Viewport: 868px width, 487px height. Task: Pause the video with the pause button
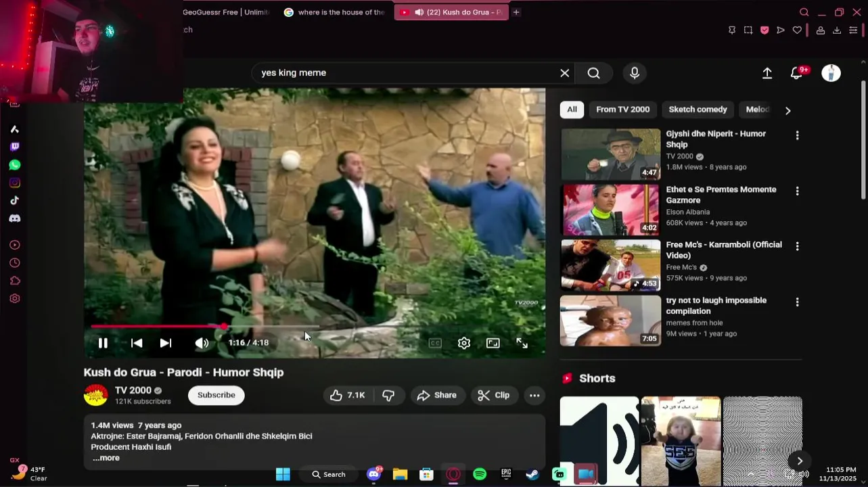pyautogui.click(x=103, y=343)
